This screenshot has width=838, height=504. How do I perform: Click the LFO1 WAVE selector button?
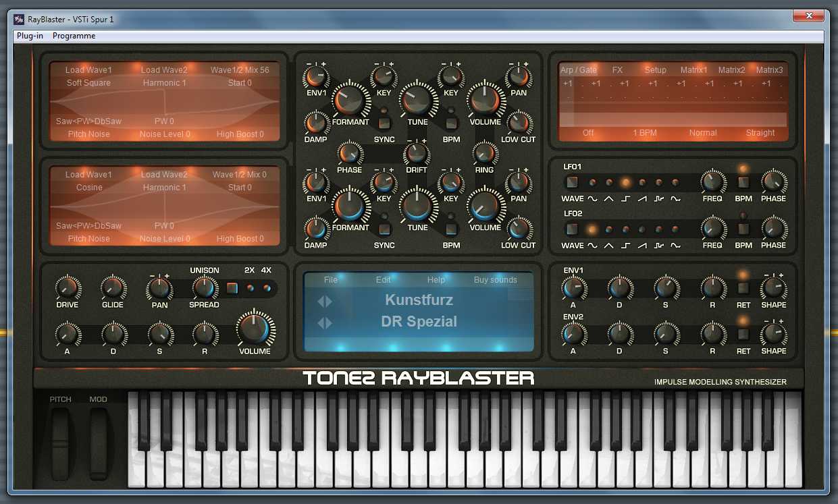click(572, 182)
